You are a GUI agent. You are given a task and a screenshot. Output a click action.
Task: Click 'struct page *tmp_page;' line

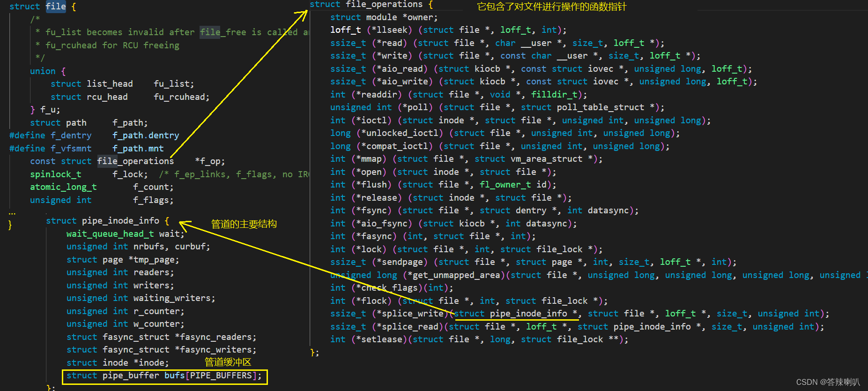click(123, 260)
